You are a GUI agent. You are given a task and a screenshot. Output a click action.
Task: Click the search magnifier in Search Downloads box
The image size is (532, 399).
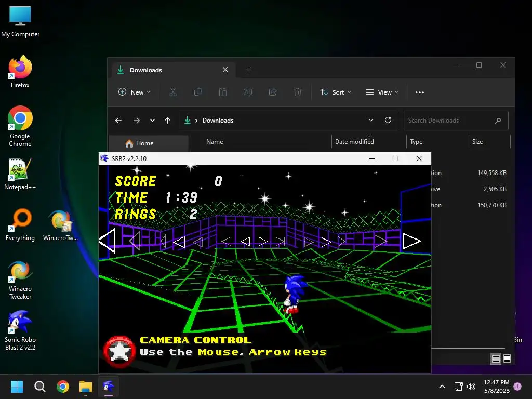(x=498, y=121)
